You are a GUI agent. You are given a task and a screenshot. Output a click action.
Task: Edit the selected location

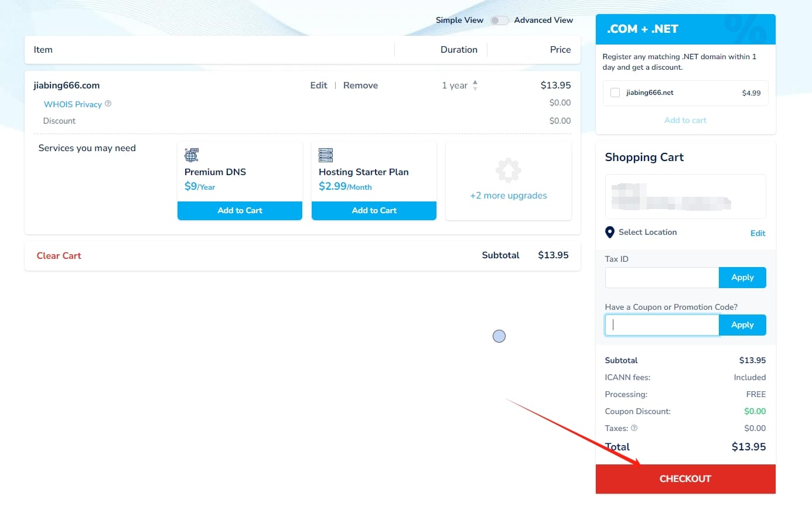coord(758,233)
